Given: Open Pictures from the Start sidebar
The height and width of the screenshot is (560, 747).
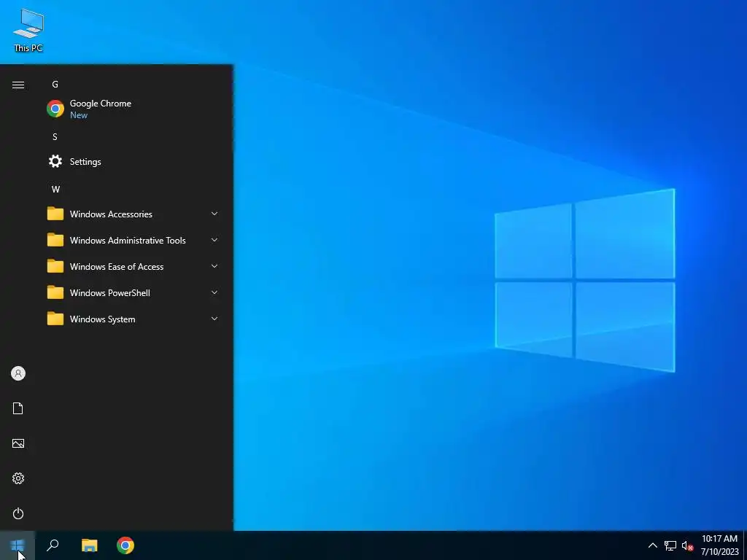Looking at the screenshot, I should point(18,443).
